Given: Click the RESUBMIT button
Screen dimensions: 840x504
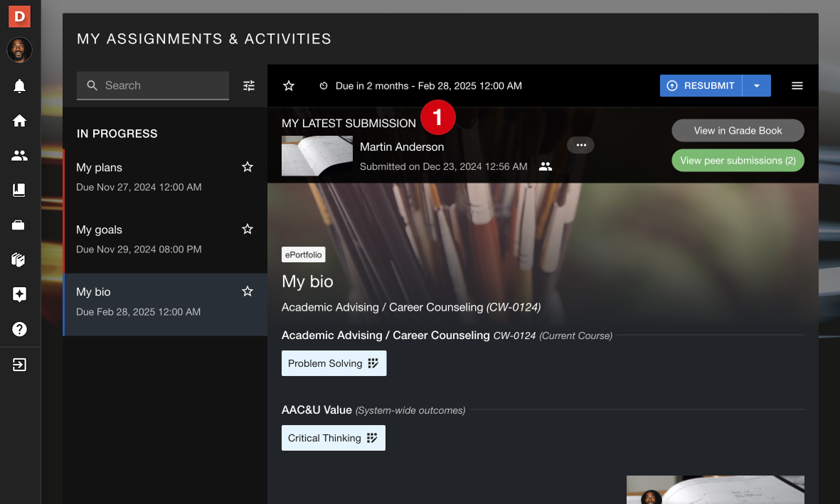Looking at the screenshot, I should click(701, 86).
